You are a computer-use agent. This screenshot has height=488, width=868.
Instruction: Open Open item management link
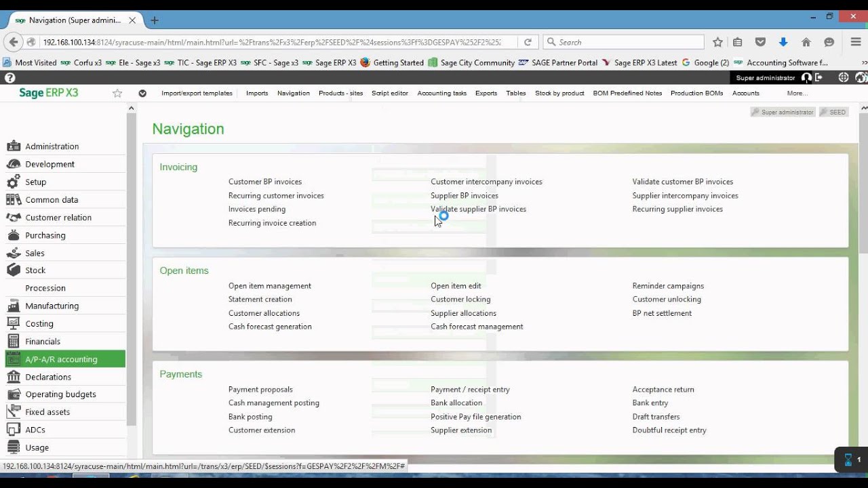(270, 286)
